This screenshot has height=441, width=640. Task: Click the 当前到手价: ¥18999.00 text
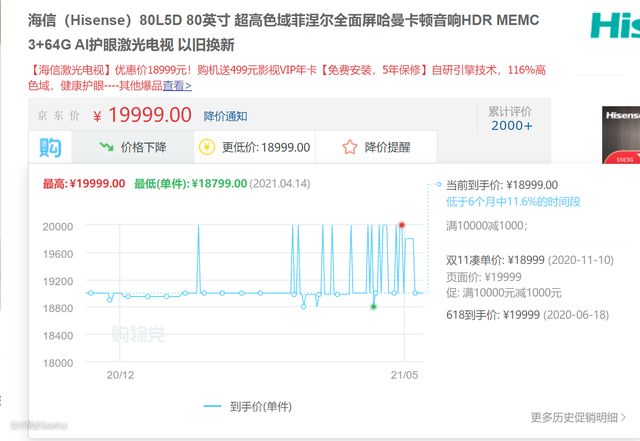click(502, 185)
